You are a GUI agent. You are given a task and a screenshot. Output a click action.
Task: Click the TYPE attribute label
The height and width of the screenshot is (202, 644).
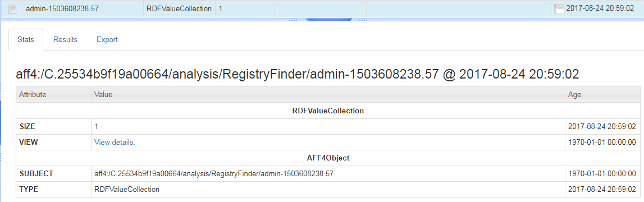(x=29, y=189)
